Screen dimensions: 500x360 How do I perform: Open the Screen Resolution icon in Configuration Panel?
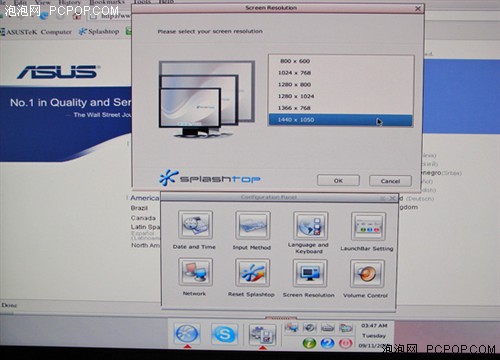coord(310,273)
